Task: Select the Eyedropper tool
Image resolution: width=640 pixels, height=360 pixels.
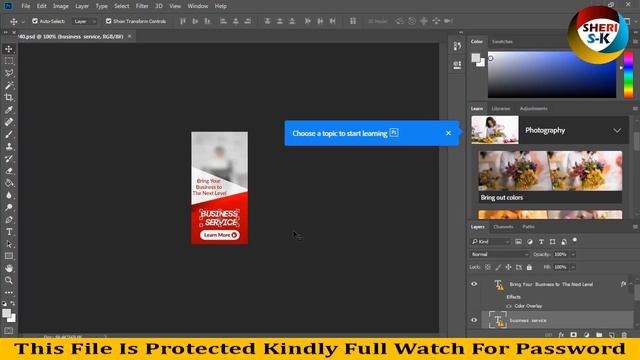Action: (9, 110)
